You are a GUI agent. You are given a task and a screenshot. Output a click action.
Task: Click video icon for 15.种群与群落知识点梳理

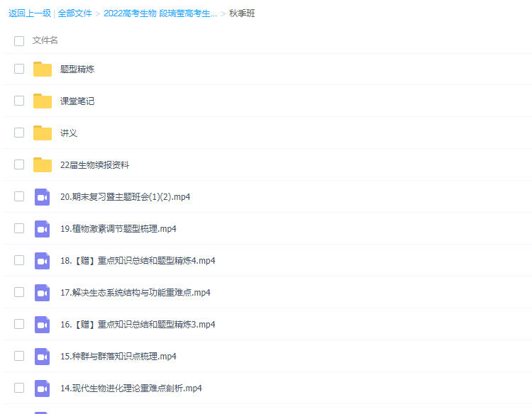click(43, 357)
